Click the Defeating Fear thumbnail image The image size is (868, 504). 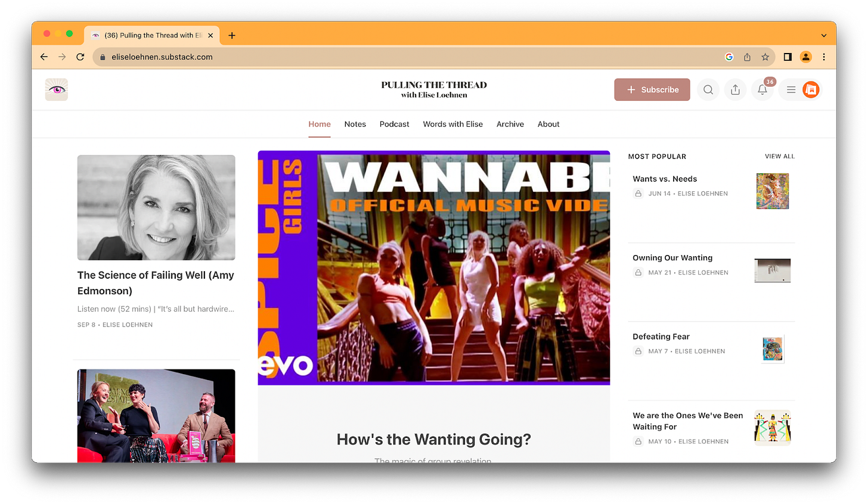773,349
